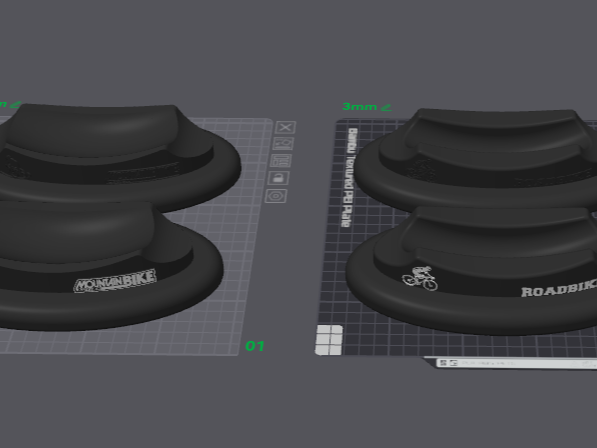Arrange objects on plate 01
The image size is (597, 448).
(281, 161)
